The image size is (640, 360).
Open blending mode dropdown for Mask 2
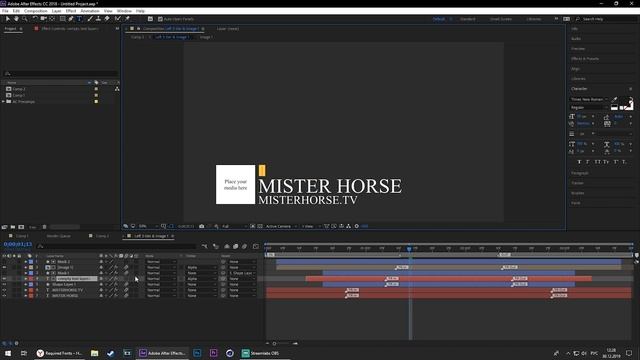point(161,262)
